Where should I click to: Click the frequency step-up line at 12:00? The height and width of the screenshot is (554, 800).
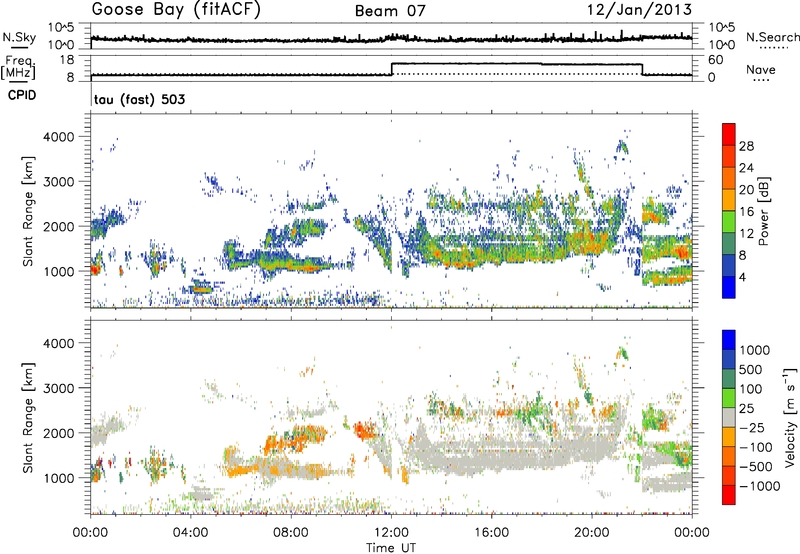tap(392, 69)
